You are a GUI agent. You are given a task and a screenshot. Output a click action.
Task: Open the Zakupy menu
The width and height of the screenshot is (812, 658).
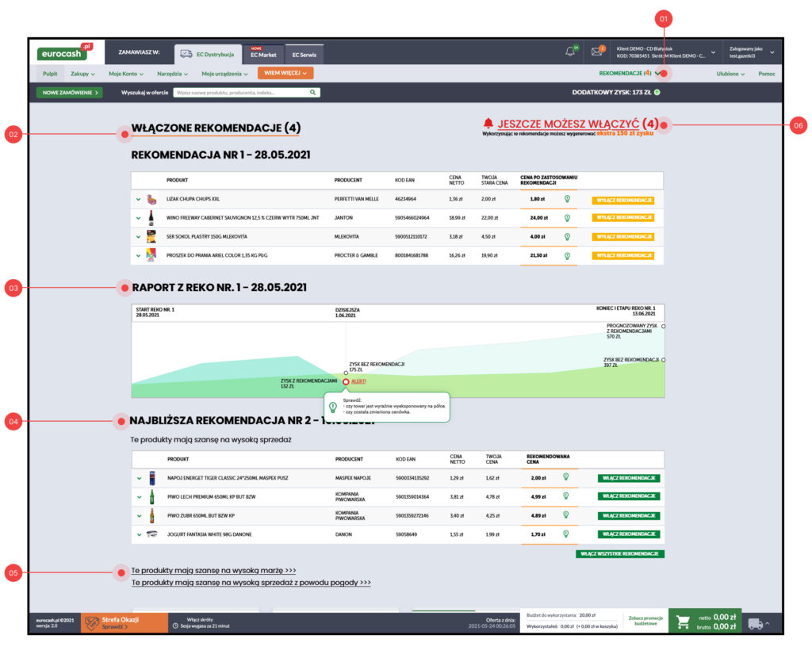(82, 74)
